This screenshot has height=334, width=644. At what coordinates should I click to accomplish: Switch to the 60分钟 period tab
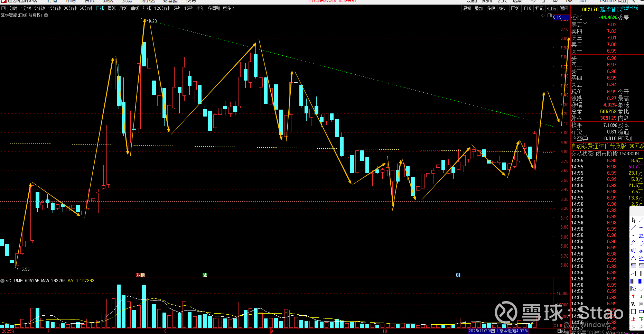[86, 8]
